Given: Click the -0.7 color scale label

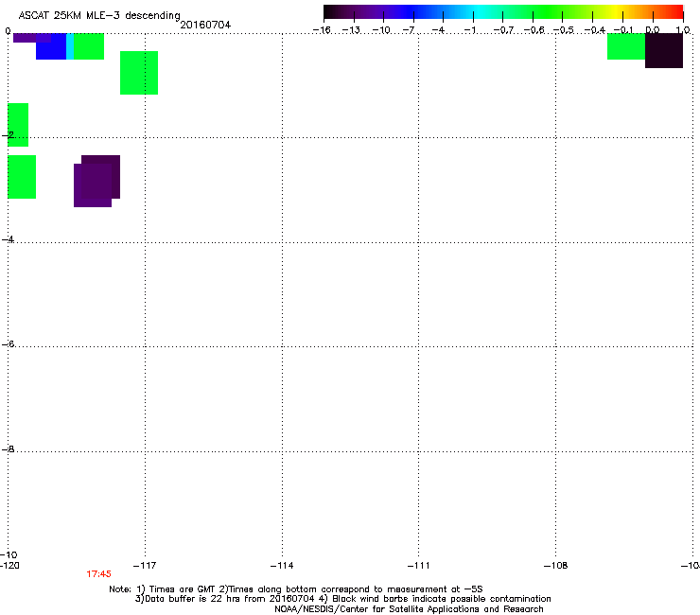Looking at the screenshot, I should coord(503,30).
